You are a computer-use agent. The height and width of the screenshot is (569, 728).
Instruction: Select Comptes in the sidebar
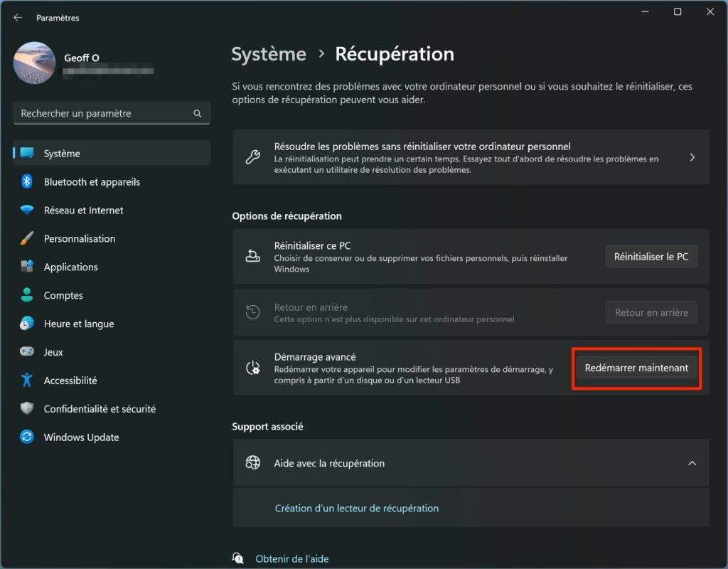63,296
